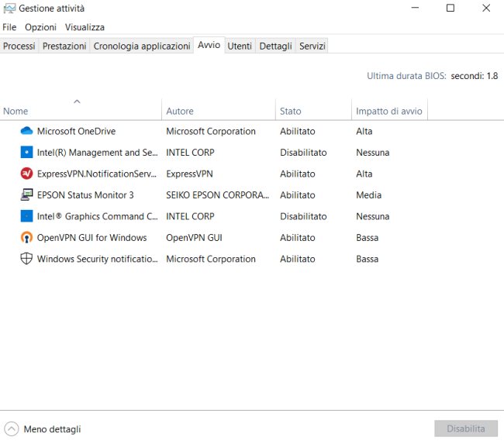Click the Intel Management and Security icon
504x444 pixels.
tap(26, 152)
